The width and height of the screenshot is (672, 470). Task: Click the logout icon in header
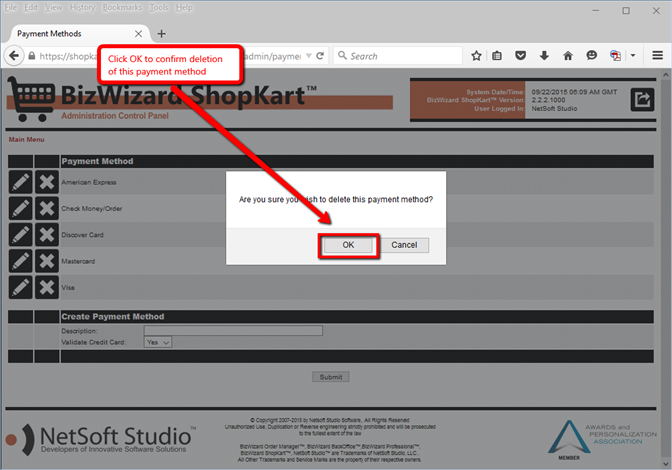click(642, 99)
